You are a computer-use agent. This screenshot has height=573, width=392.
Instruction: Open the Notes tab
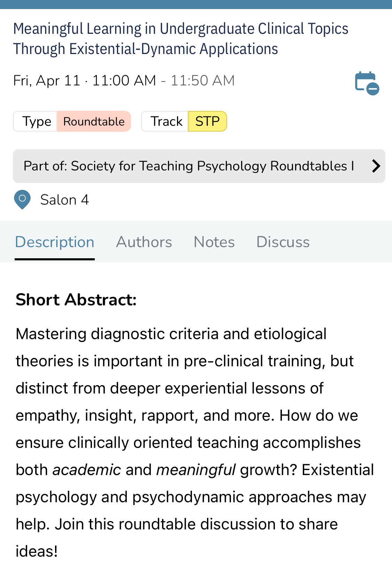click(214, 242)
